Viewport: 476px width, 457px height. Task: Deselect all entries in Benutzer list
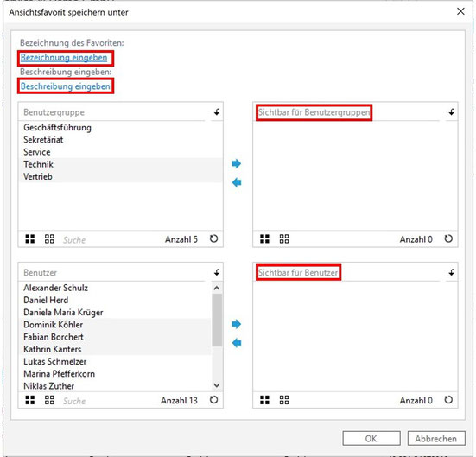(49, 400)
